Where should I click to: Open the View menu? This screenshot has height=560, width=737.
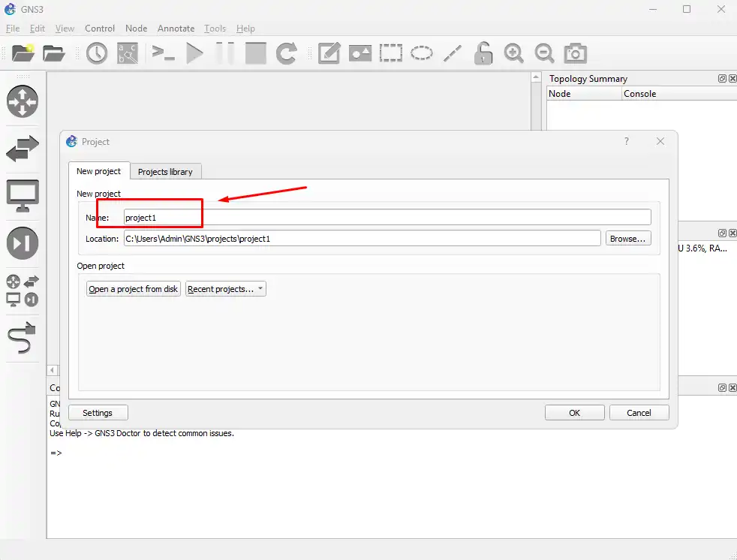[65, 29]
